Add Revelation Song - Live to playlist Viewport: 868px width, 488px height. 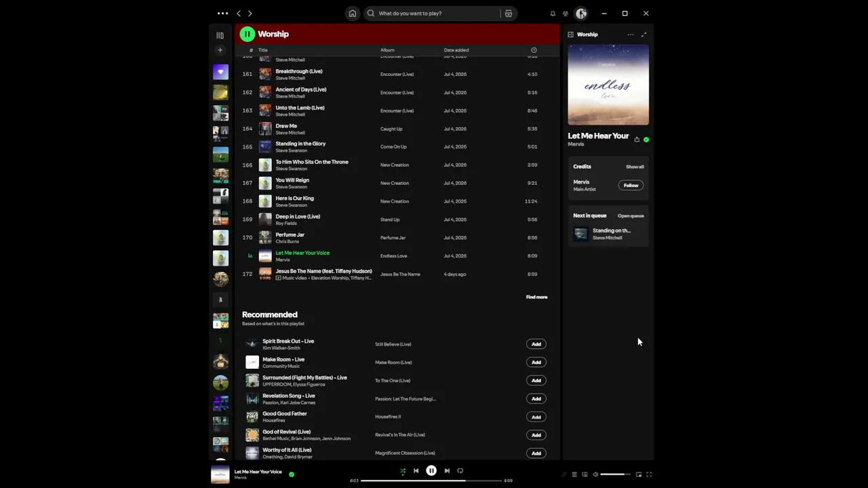tap(536, 399)
